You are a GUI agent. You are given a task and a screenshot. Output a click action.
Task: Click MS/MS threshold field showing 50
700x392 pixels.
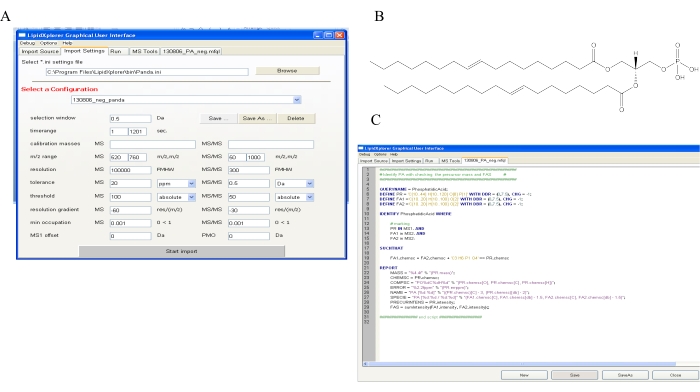coord(249,197)
